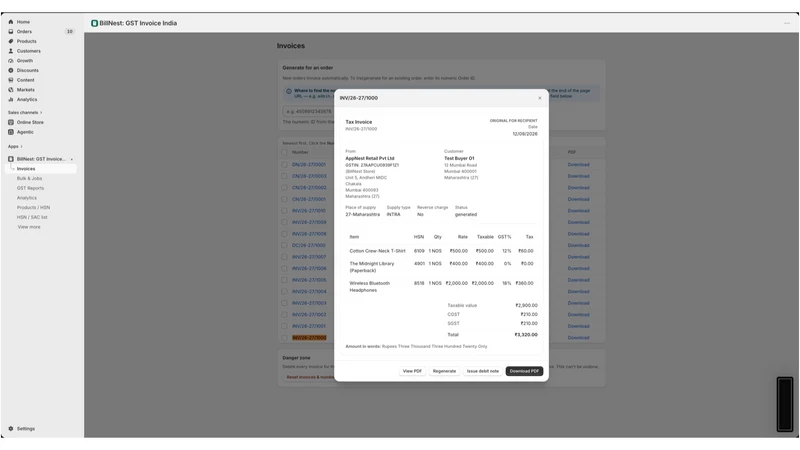The image size is (800, 450).
Task: Open the Settings gear icon
Action: tap(11, 429)
